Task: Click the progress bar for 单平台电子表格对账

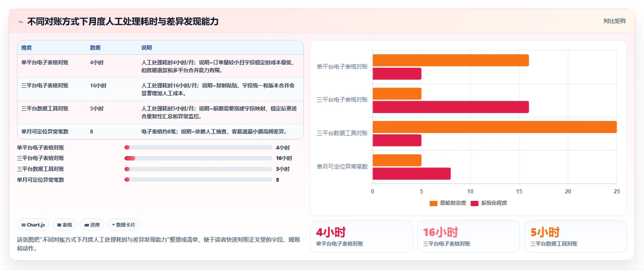Action: (198, 148)
